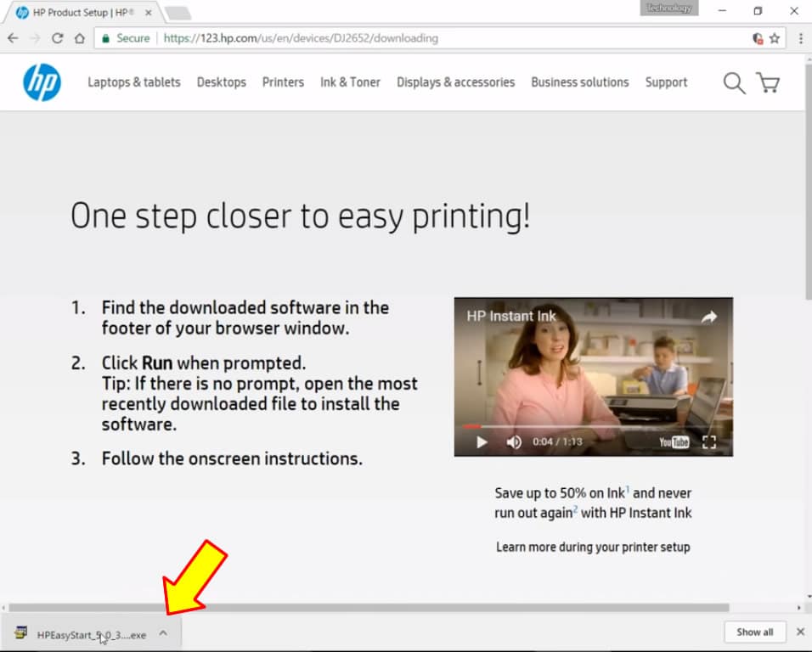Image resolution: width=812 pixels, height=652 pixels.
Task: Bookmark this page with the star icon
Action: 775,38
